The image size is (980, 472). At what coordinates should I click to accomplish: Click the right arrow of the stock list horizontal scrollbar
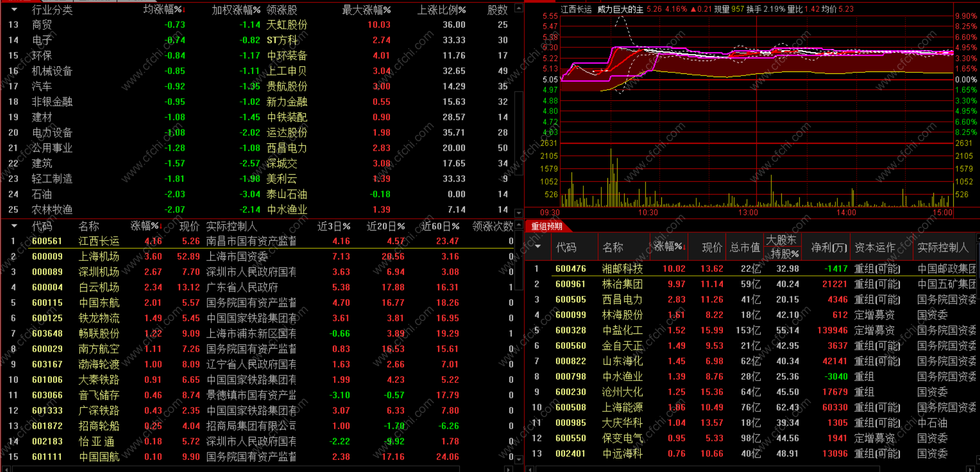[508, 468]
